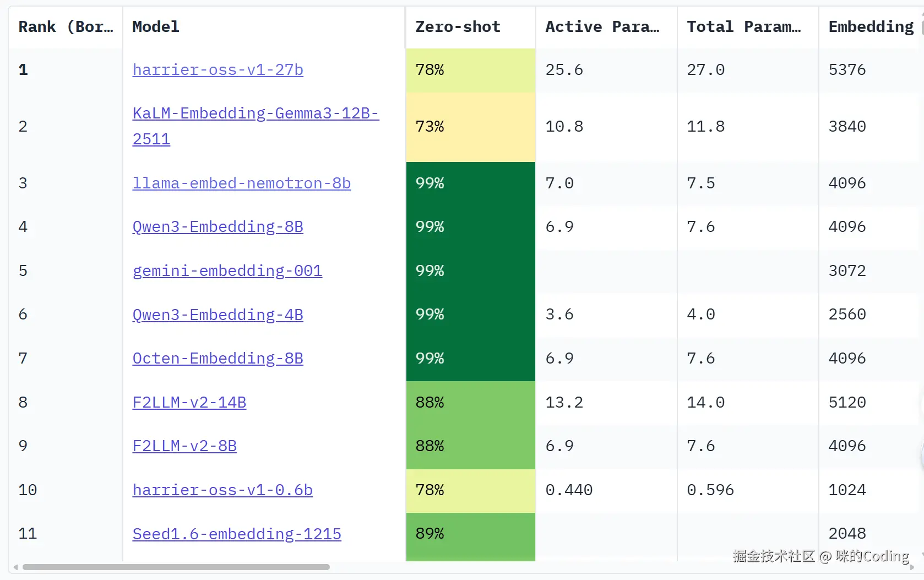The width and height of the screenshot is (924, 580).
Task: Open the harrier-oss-v1-27b model link
Action: pyautogui.click(x=218, y=70)
